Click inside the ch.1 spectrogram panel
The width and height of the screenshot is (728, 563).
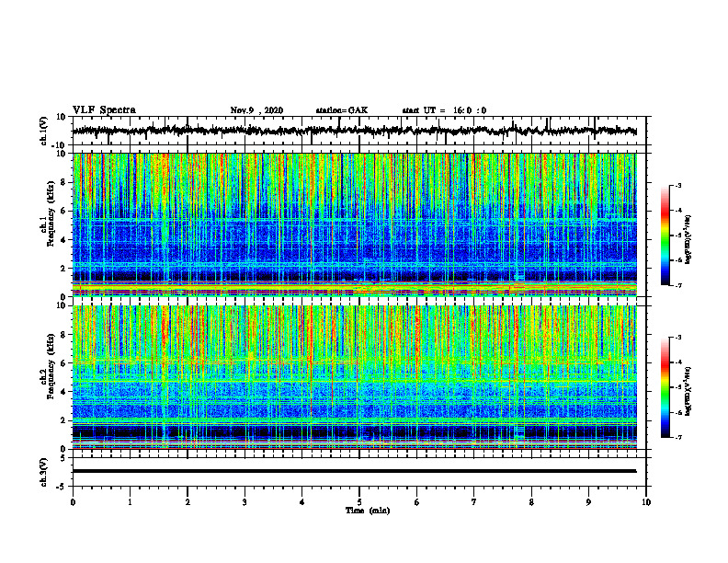(x=354, y=224)
